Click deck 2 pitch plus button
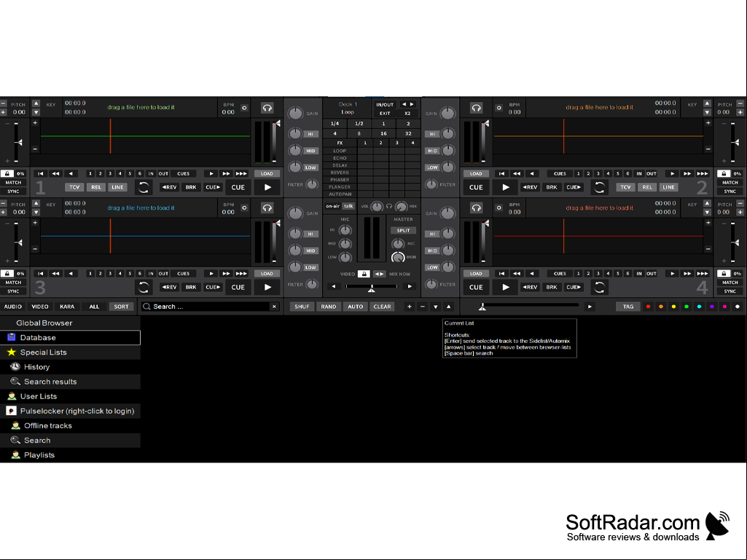 [x=740, y=112]
